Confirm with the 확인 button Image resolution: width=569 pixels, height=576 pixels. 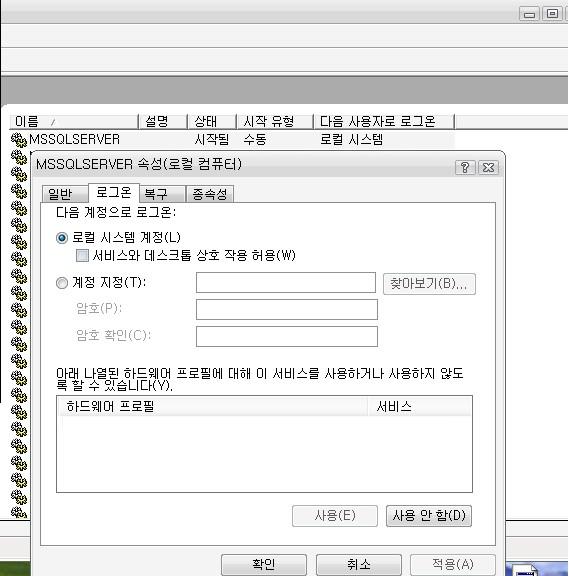(264, 565)
